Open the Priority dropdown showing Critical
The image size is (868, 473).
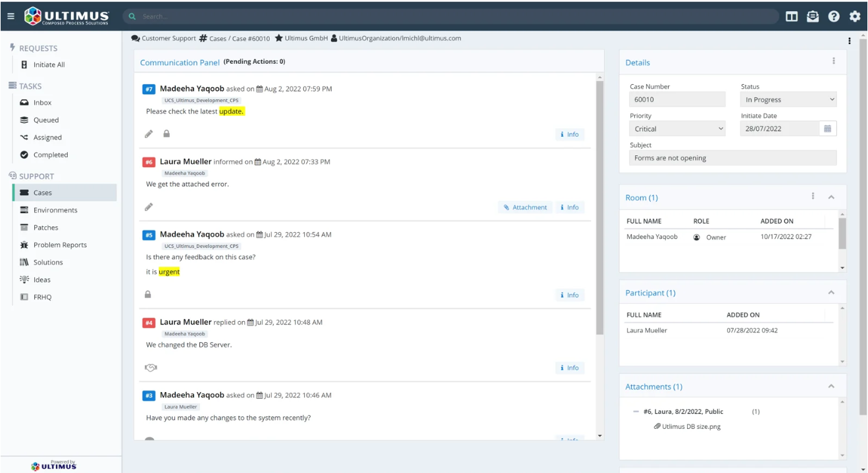pos(677,128)
